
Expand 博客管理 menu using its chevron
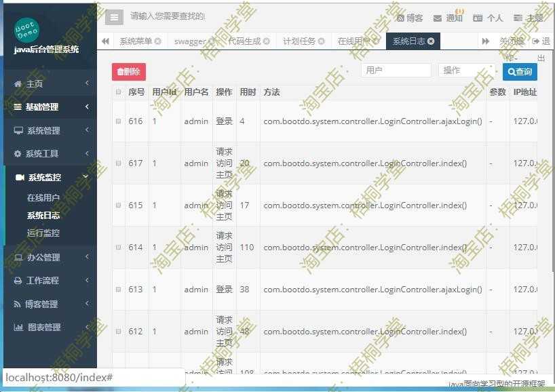[x=87, y=303]
